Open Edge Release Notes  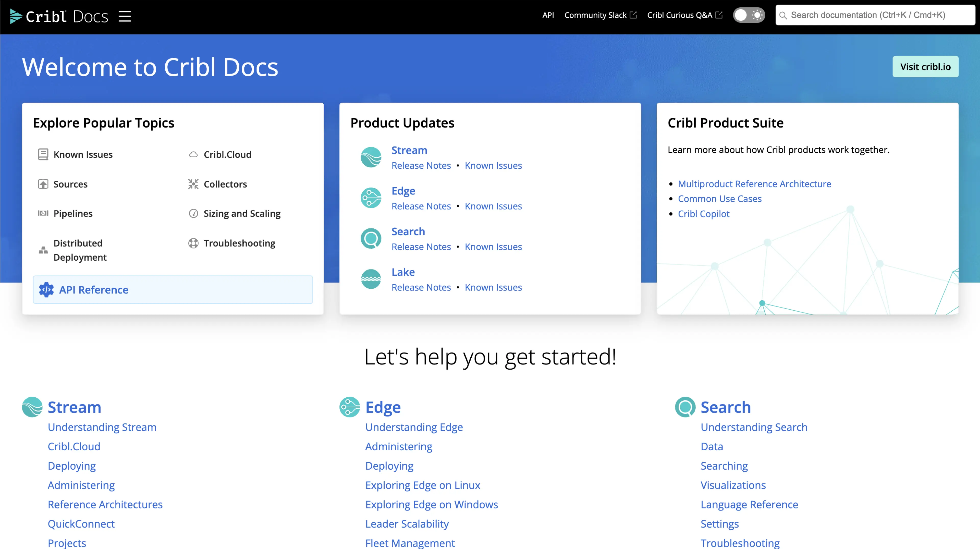[x=421, y=206]
